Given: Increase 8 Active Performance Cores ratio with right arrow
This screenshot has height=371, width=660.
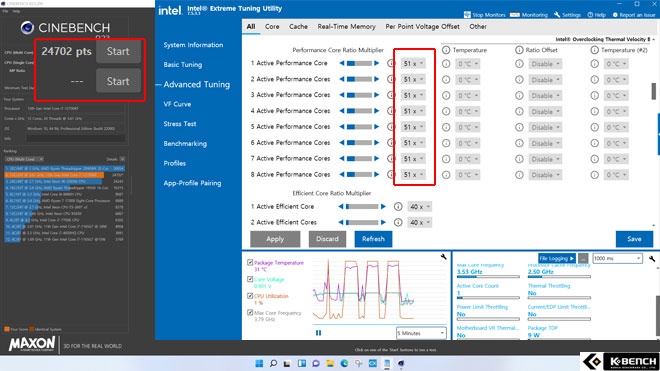Looking at the screenshot, I should [x=377, y=174].
